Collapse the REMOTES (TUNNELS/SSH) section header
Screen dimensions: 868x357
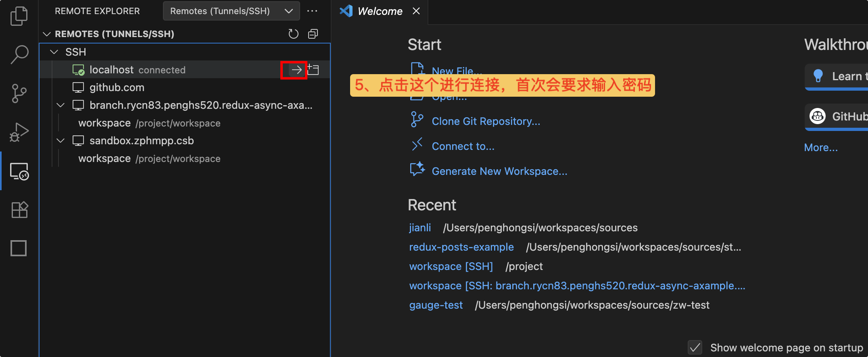click(x=47, y=34)
